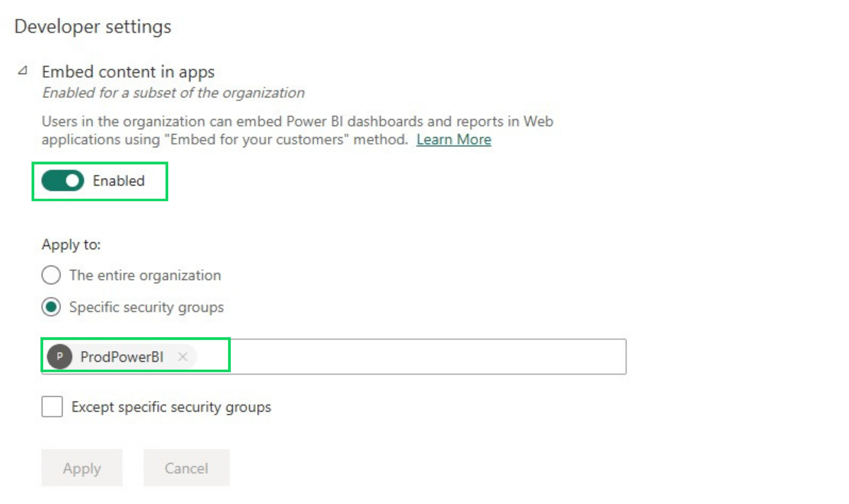Select Specific security groups radio button
The height and width of the screenshot is (504, 849).
coord(51,307)
